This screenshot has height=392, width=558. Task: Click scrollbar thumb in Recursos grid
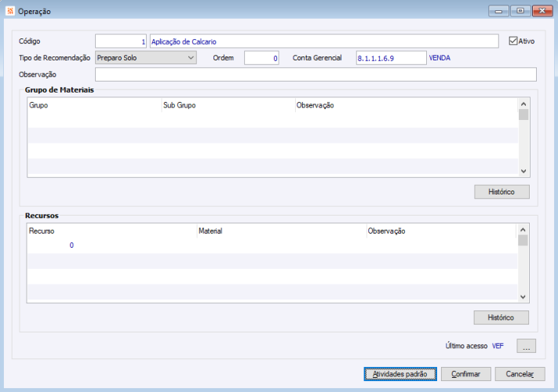point(523,241)
